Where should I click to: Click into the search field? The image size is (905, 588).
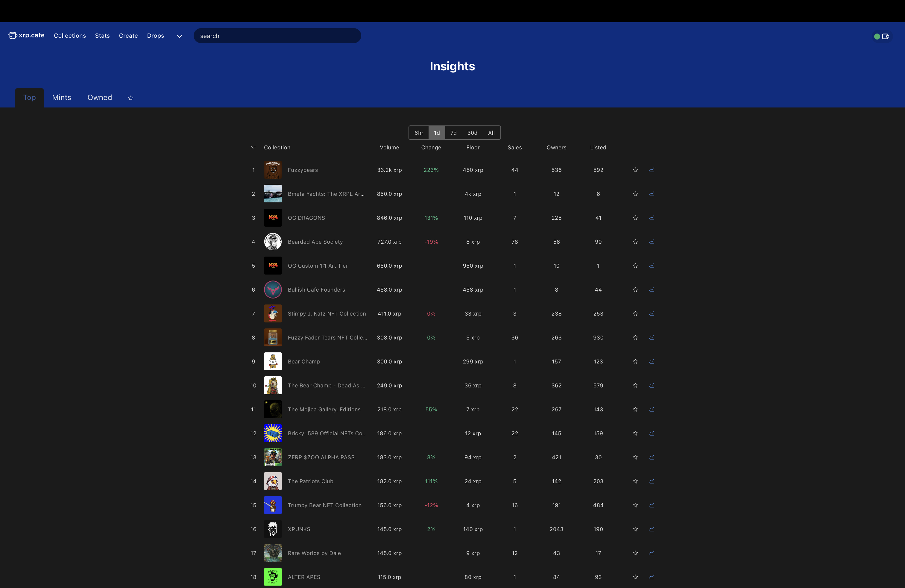click(x=277, y=36)
